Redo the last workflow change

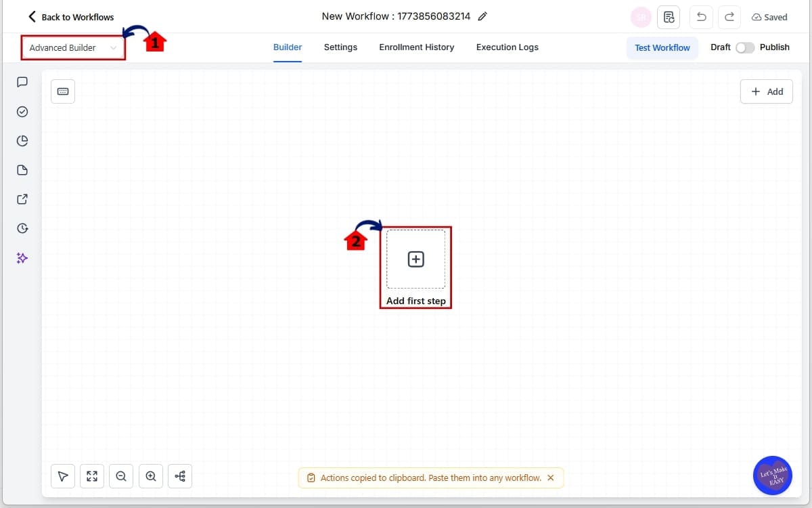click(729, 17)
